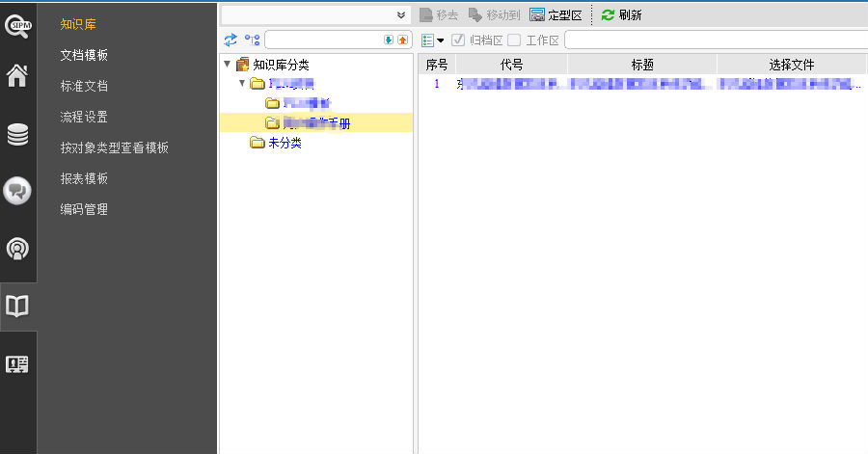Select the open book icon in sidebar
The width and height of the screenshot is (868, 454).
coord(17,306)
